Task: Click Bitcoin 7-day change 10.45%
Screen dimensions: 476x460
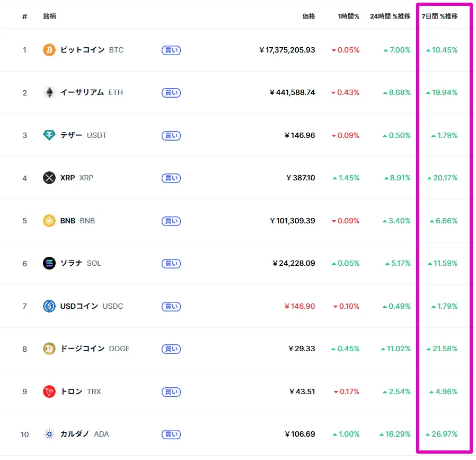Action: (x=442, y=50)
